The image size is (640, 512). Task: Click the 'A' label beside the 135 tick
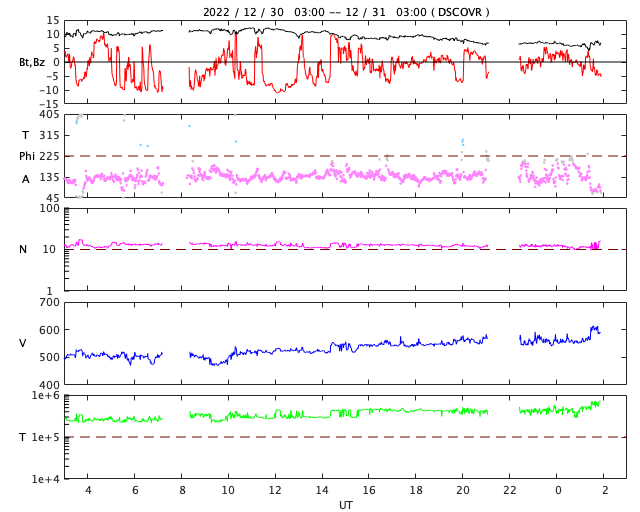(26, 179)
